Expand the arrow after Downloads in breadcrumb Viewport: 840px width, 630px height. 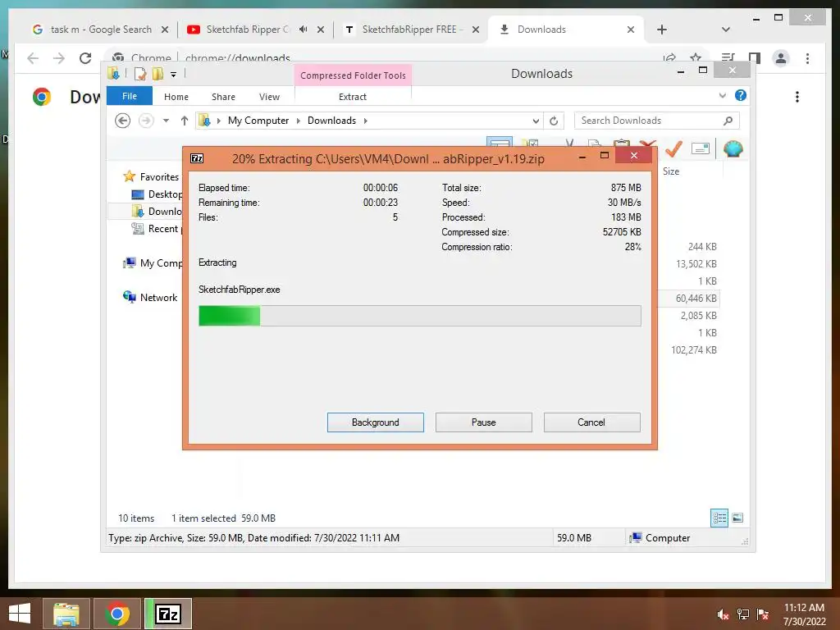(365, 121)
